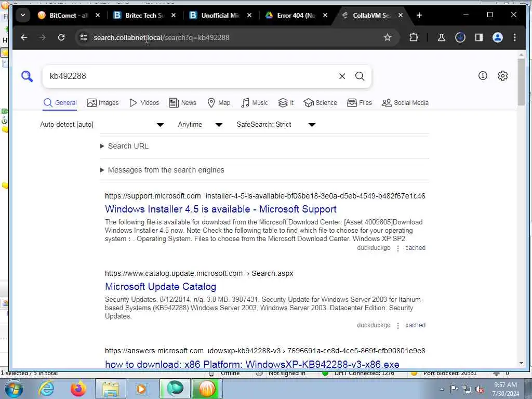Open cached copy of Update Catalog result
The image size is (532, 399).
pyautogui.click(x=415, y=325)
